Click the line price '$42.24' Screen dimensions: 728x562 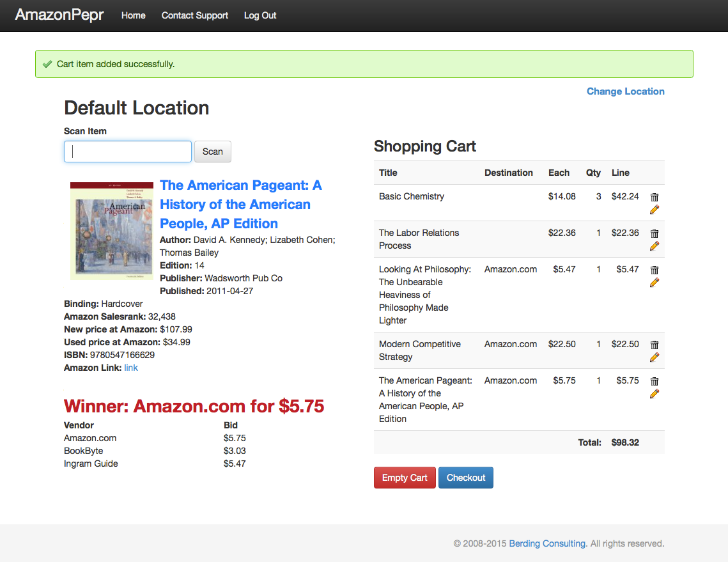click(x=625, y=196)
